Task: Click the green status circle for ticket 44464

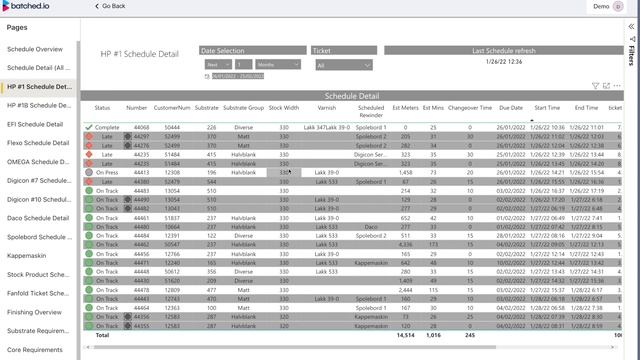Action: (89, 308)
